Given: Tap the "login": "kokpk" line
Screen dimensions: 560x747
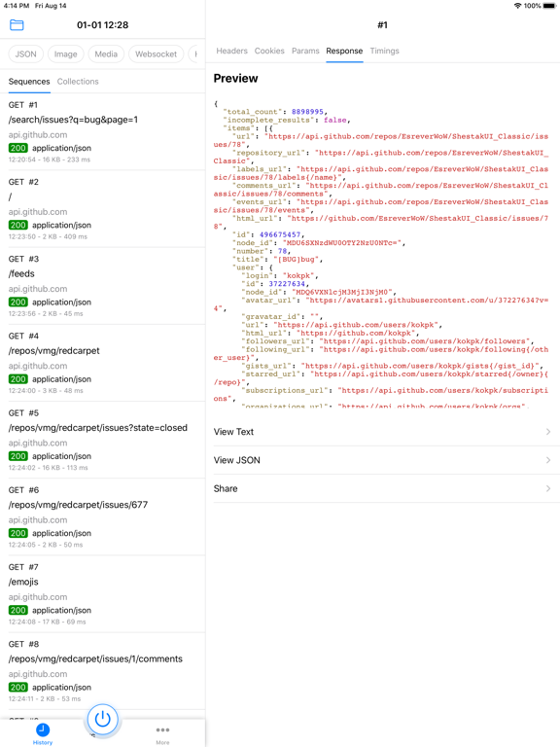Looking at the screenshot, I should 279,275.
